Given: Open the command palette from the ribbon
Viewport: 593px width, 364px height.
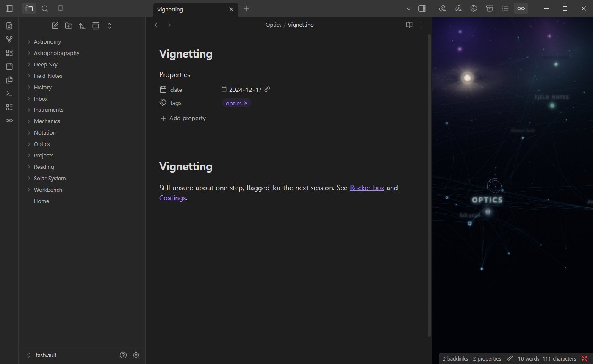Looking at the screenshot, I should [9, 94].
